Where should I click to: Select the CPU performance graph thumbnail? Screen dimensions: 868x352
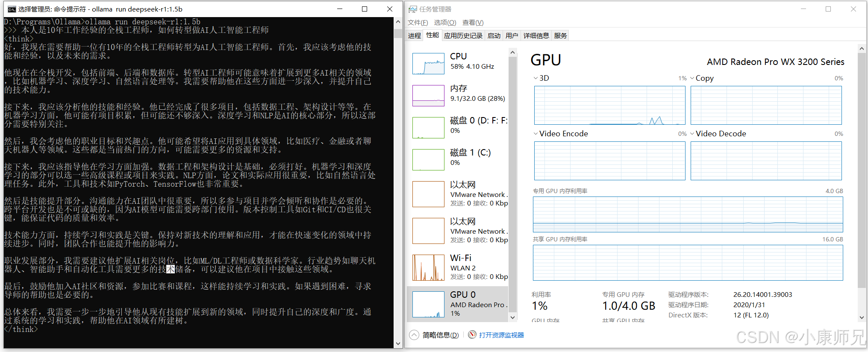[x=428, y=64]
